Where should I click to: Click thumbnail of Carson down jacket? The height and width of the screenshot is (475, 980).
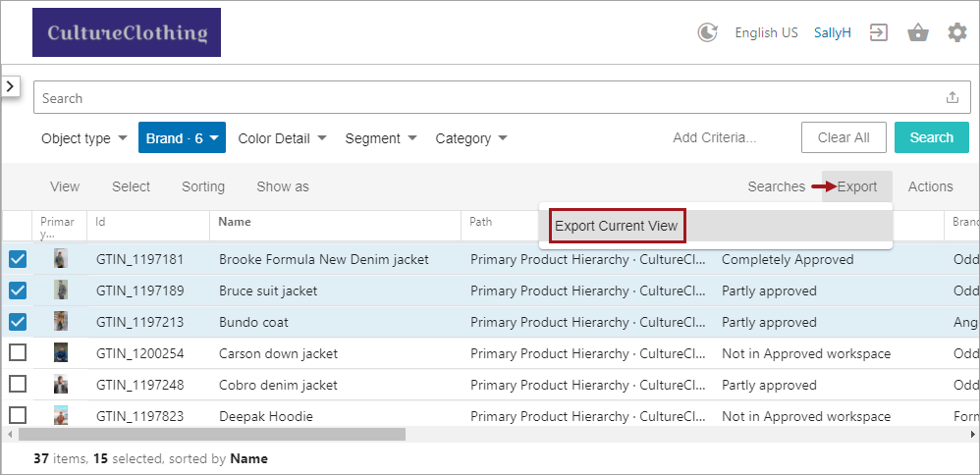click(61, 353)
